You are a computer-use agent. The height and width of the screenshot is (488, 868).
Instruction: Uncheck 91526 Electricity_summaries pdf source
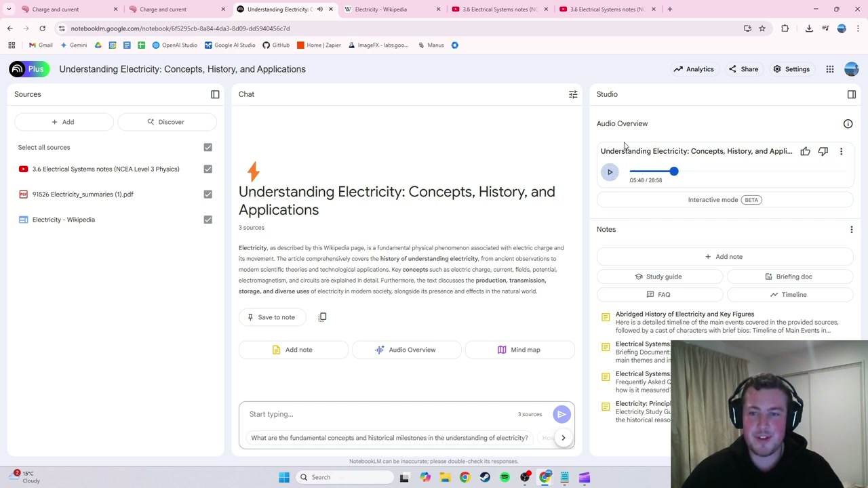[x=208, y=195]
